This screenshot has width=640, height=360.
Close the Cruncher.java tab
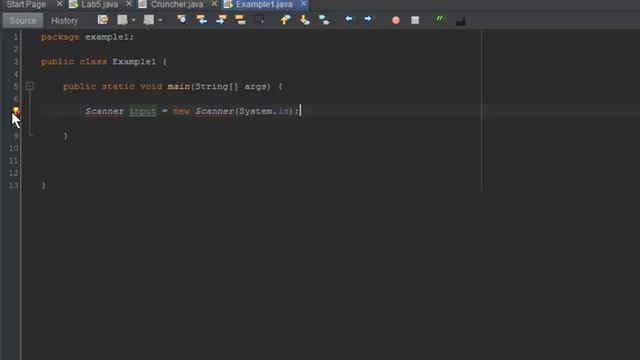(214, 4)
